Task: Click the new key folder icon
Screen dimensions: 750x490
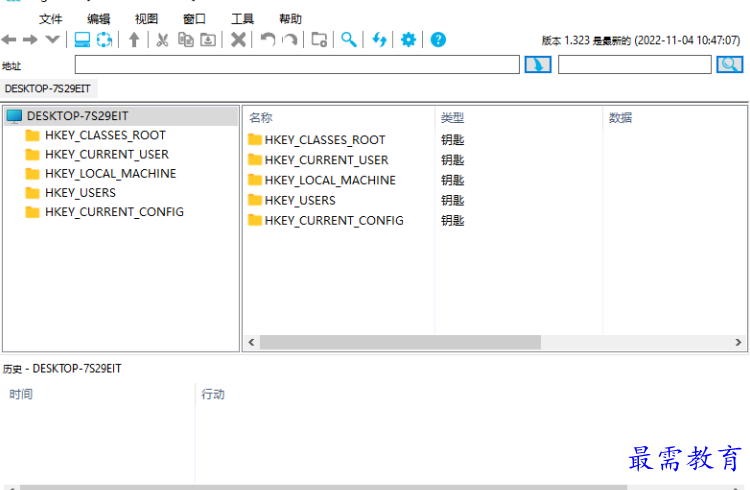Action: click(x=319, y=40)
